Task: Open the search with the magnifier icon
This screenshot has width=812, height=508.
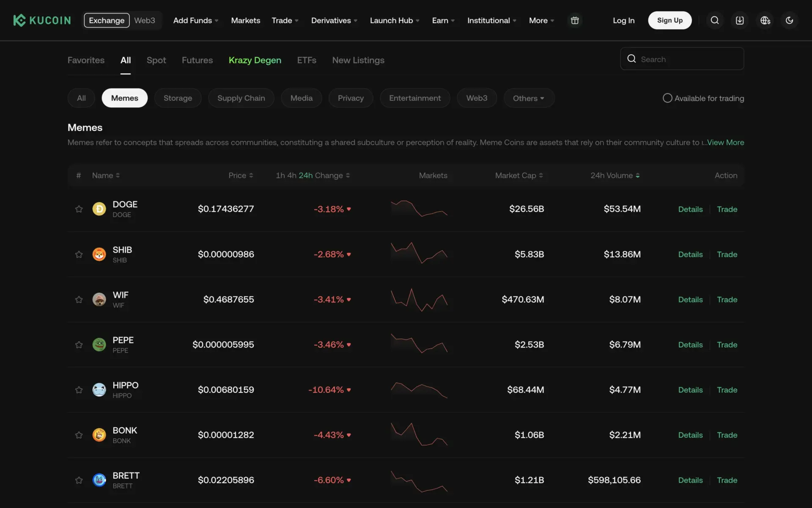Action: coord(714,20)
